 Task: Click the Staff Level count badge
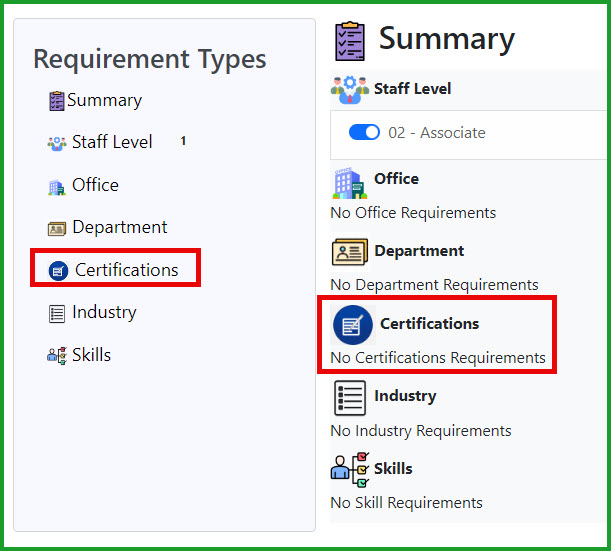click(183, 141)
